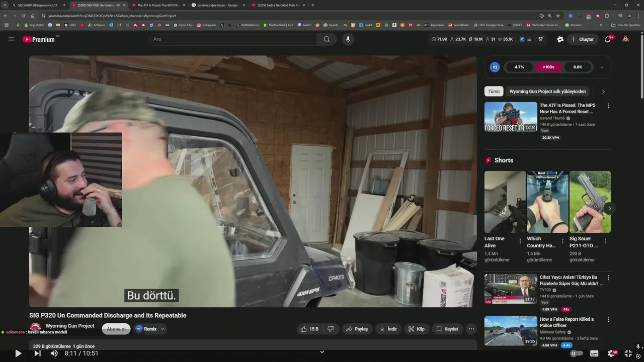Screen dimensions: 644x362
Task: Select Wyoming Gun Project adlı yükleyiciden chip
Action: coord(547,92)
